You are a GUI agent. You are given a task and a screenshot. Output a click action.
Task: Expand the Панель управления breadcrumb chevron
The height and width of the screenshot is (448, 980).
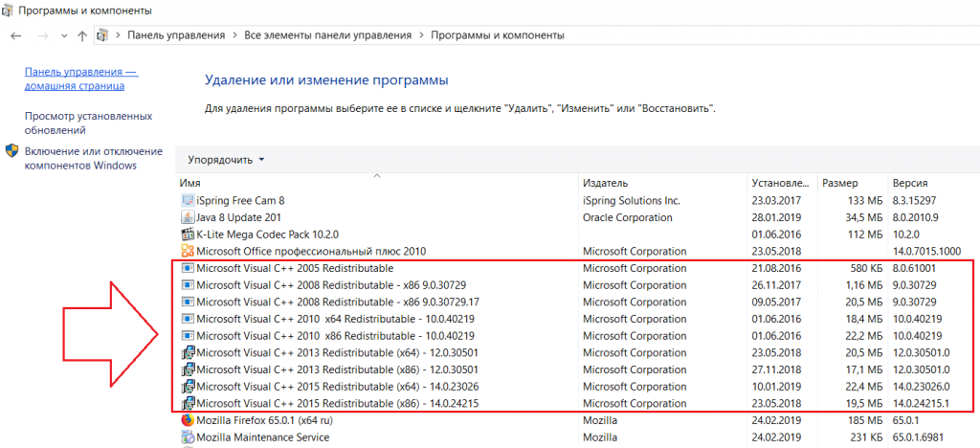click(x=233, y=35)
